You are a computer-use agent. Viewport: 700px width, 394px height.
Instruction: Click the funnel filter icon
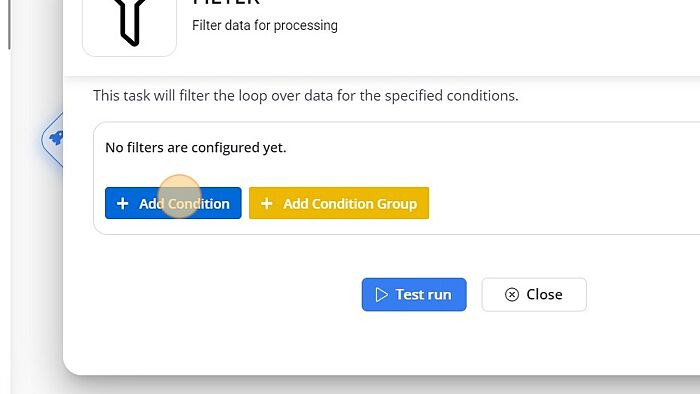pos(129,22)
